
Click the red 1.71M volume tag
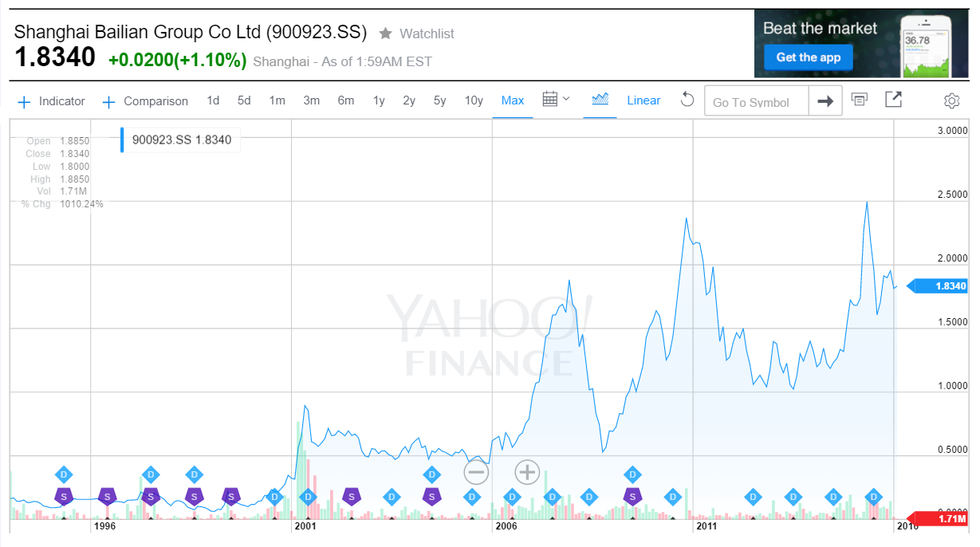point(939,519)
